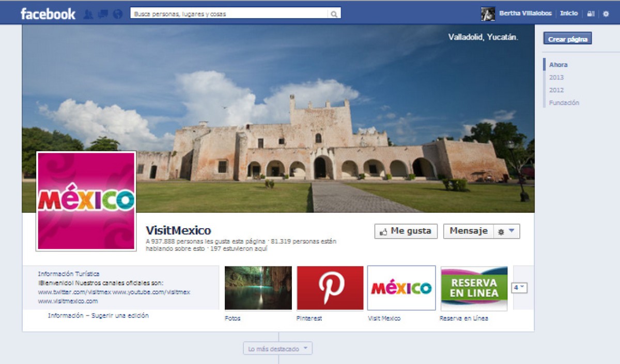Open the Pinterest app tile

[330, 288]
